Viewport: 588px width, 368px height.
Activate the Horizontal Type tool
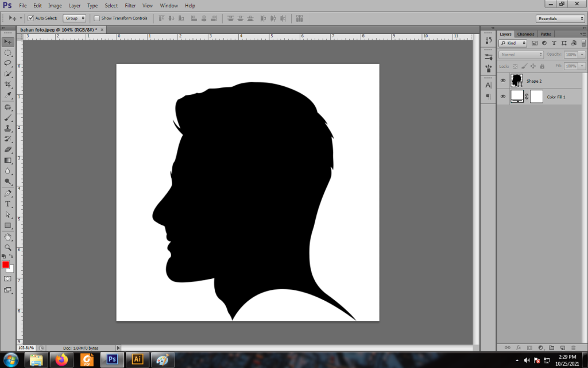coord(8,204)
